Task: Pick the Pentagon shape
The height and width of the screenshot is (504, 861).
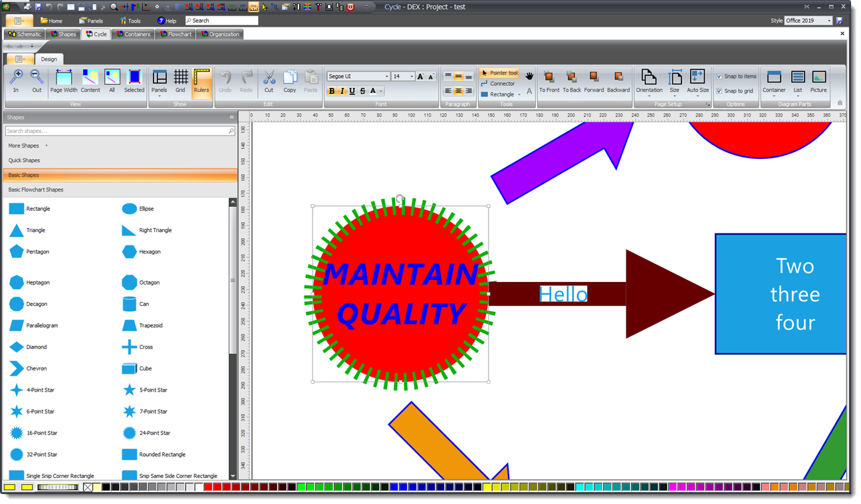Action: [29, 251]
